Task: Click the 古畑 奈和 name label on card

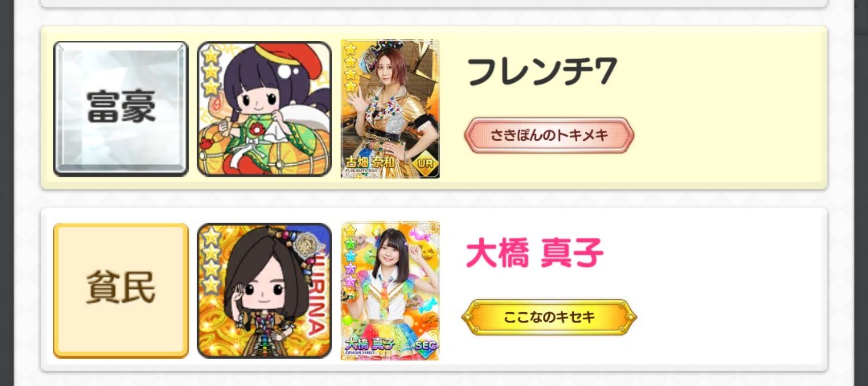Action: click(370, 162)
